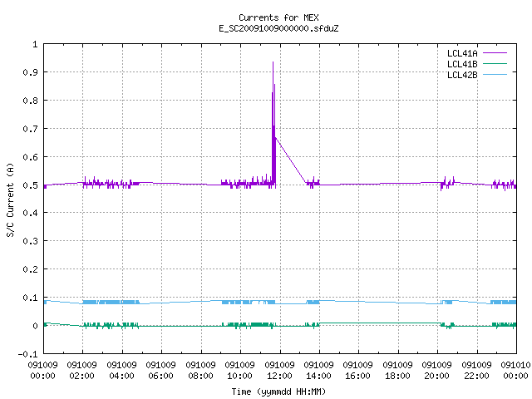This screenshot has height=399, width=532.
Task: Click the y-axis tick value 0.3
Action: click(x=30, y=241)
